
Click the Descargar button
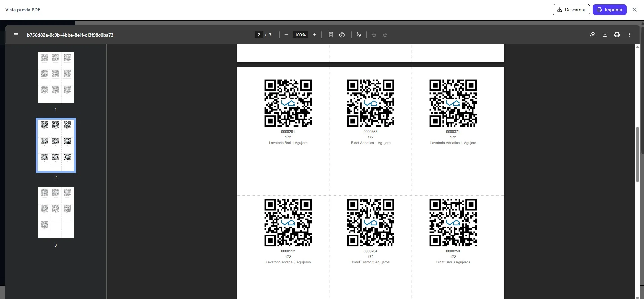[x=571, y=10]
